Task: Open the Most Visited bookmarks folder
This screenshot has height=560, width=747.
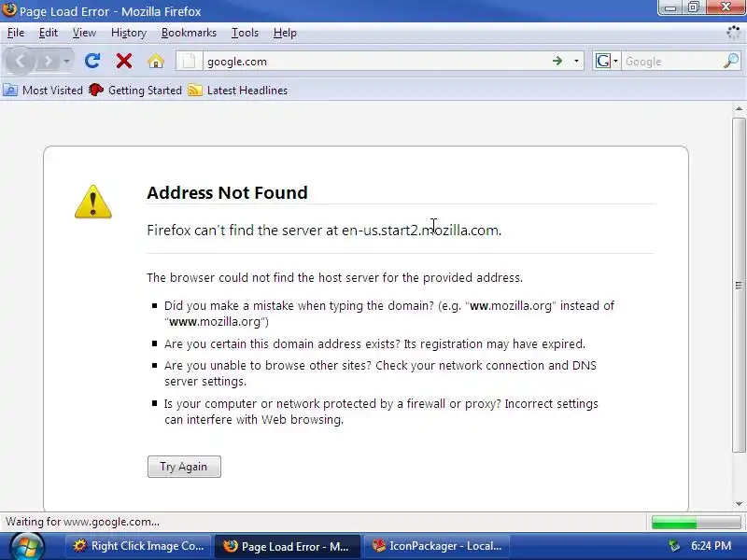Action: tap(43, 90)
